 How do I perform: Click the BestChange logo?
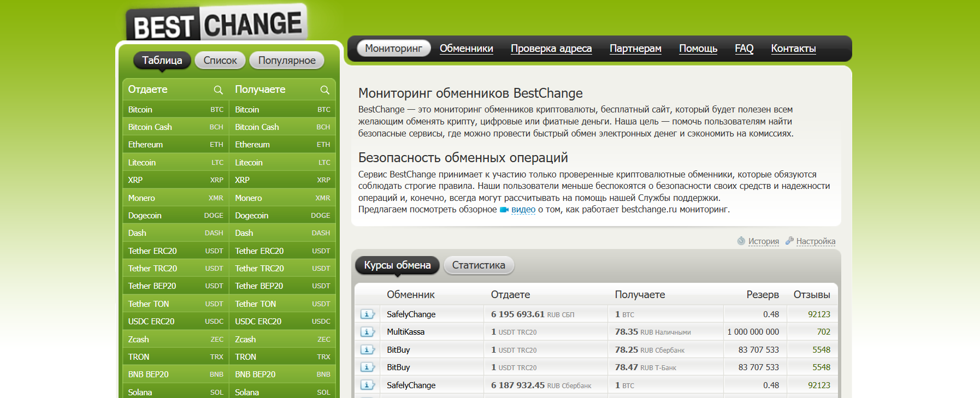click(x=217, y=23)
